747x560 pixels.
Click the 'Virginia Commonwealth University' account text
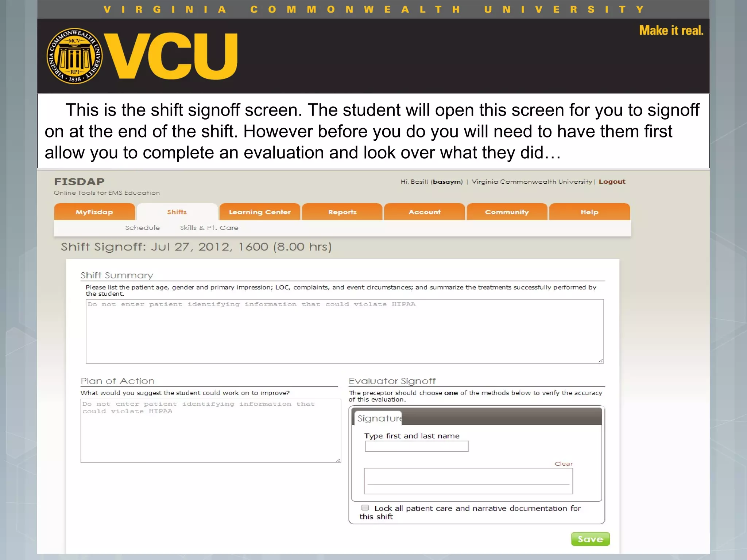[x=532, y=182]
